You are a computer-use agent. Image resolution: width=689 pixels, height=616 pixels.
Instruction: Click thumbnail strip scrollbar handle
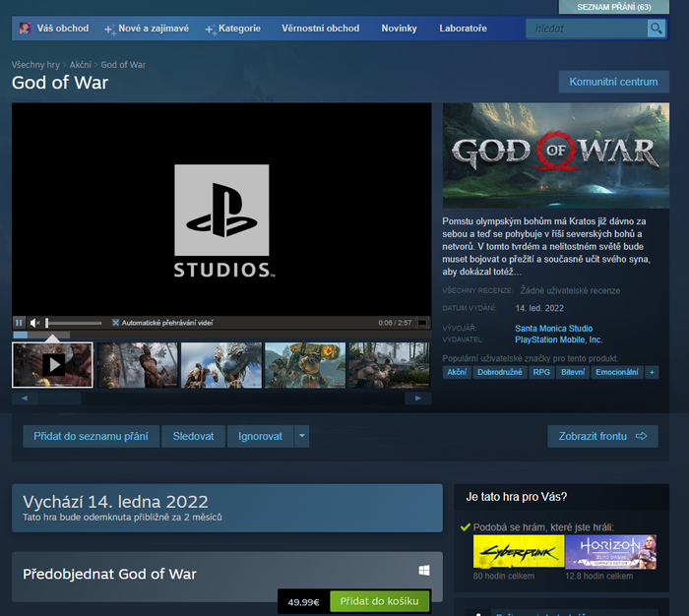60,399
